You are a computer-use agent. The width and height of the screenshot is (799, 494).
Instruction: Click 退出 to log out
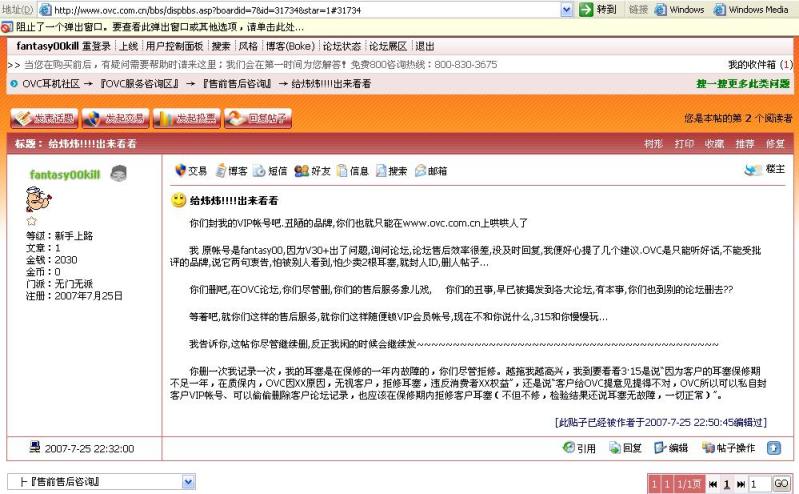coord(424,46)
